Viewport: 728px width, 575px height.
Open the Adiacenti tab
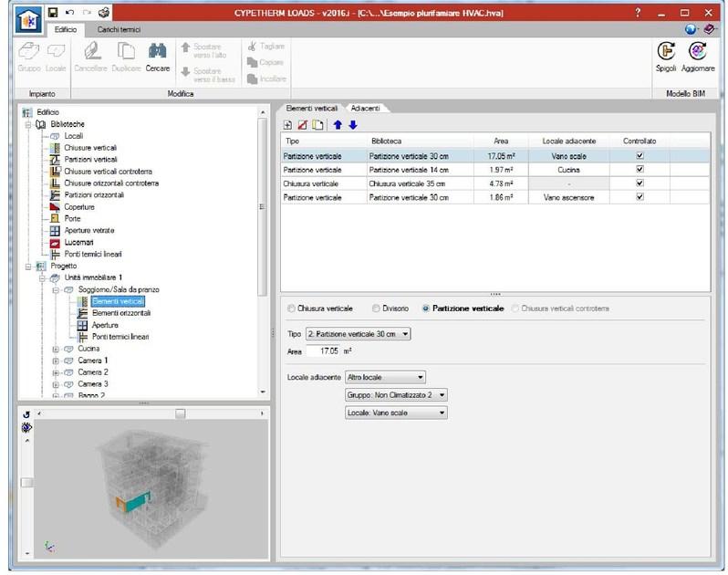pos(367,108)
